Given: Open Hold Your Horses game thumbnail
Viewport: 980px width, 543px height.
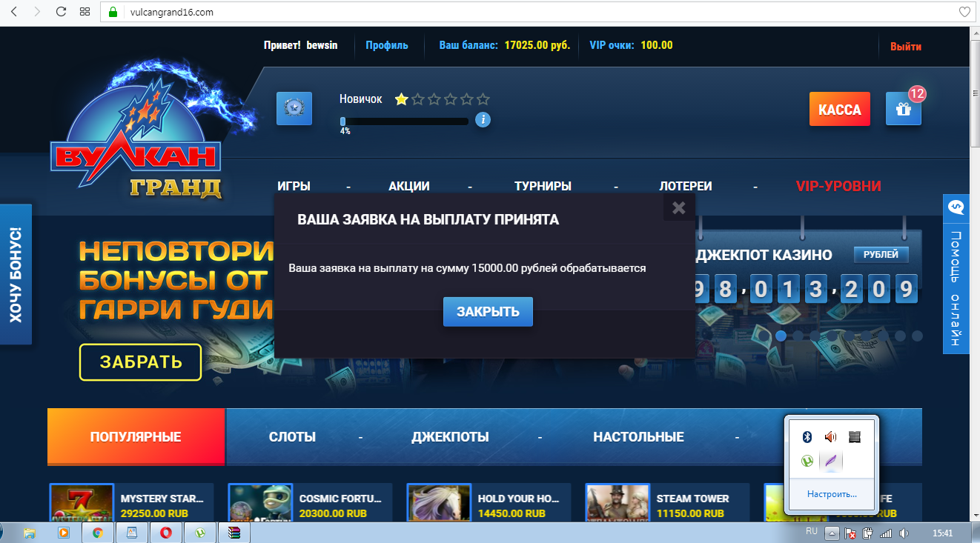Looking at the screenshot, I should (438, 504).
